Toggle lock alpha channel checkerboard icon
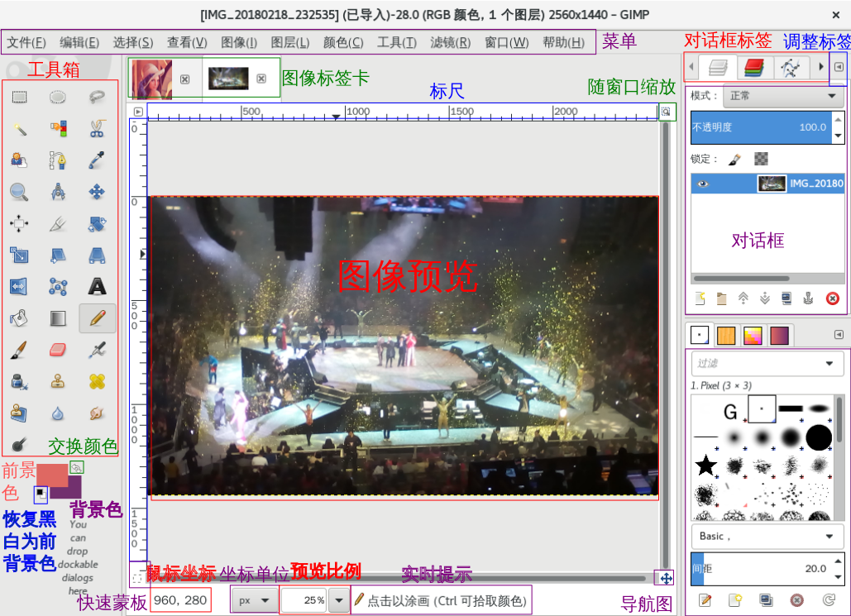The height and width of the screenshot is (616, 851). coord(761,159)
